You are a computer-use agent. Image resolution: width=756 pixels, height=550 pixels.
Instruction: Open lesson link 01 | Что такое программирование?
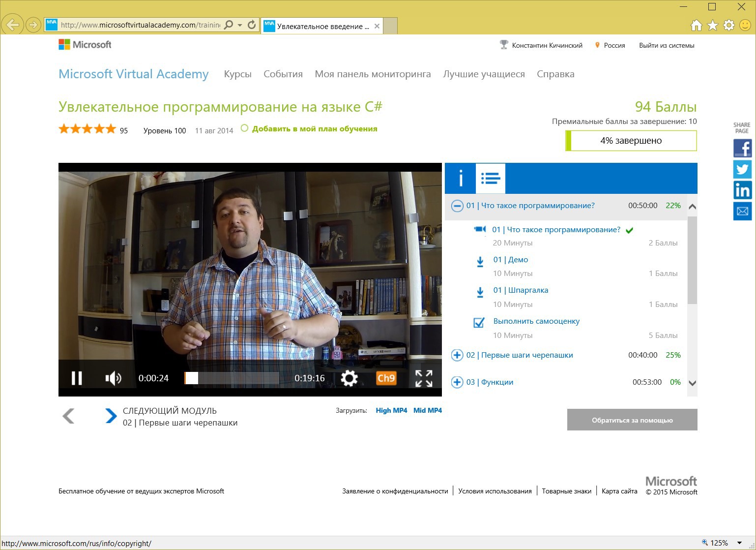[x=556, y=230]
